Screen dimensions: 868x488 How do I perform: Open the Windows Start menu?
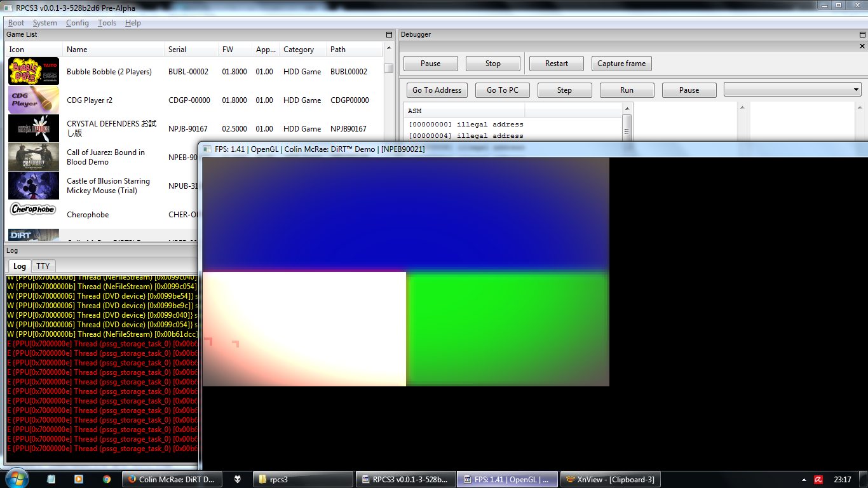[16, 478]
